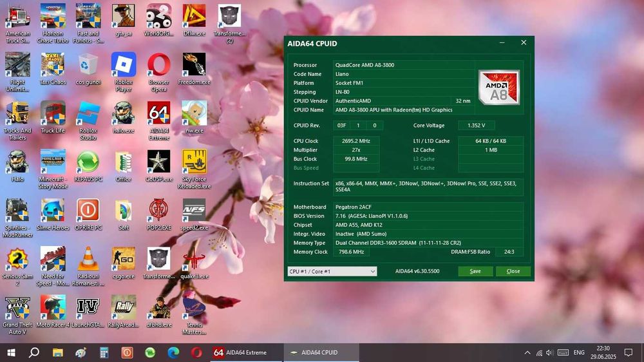The image size is (644, 362).
Task: Open csgo.exe desktop shortcut
Action: coord(123,263)
